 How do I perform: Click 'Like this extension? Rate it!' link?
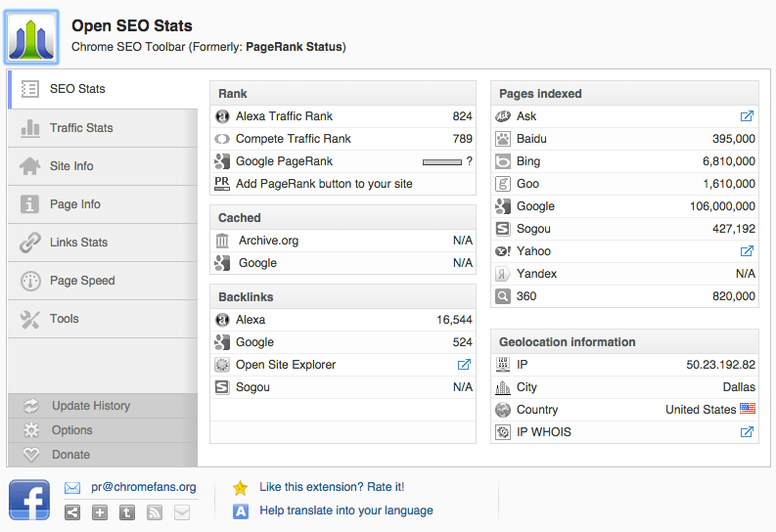tap(332, 487)
